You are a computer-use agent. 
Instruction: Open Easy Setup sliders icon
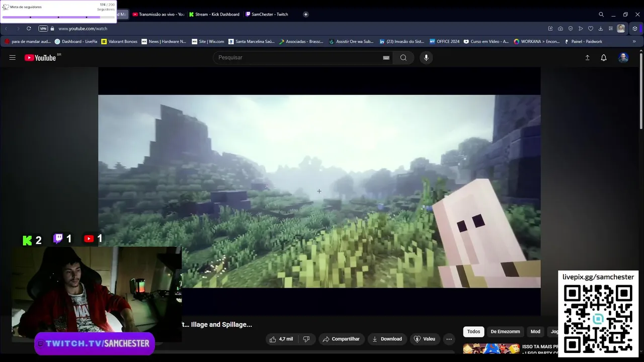click(x=611, y=29)
